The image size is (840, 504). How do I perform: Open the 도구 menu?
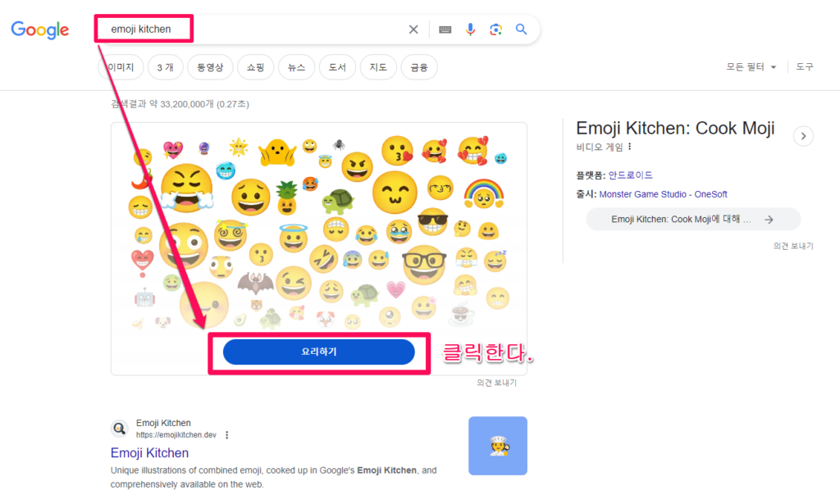pos(805,66)
